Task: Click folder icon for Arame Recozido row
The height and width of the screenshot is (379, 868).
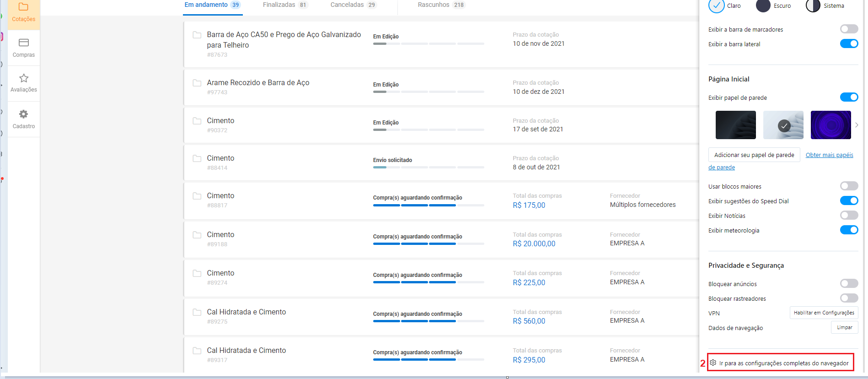Action: (197, 83)
